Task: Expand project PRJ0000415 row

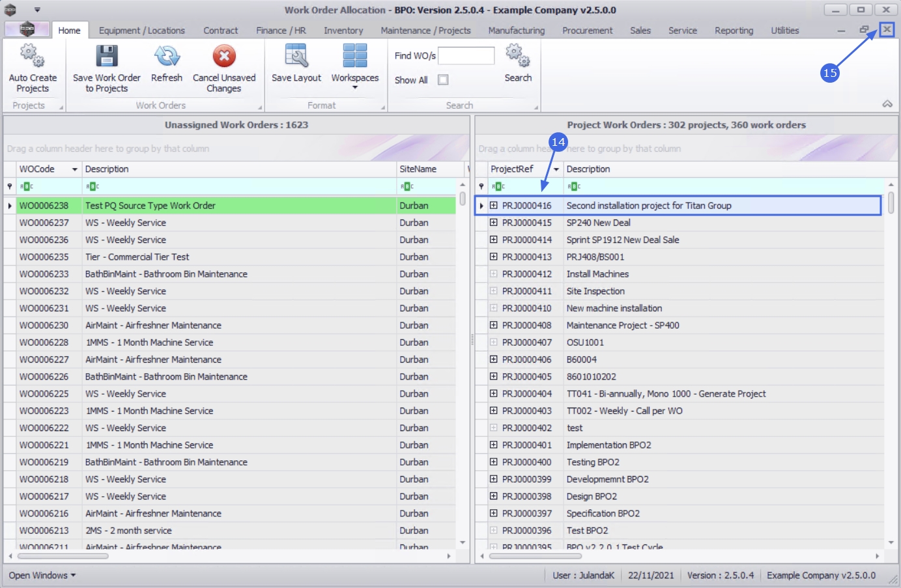Action: point(494,223)
